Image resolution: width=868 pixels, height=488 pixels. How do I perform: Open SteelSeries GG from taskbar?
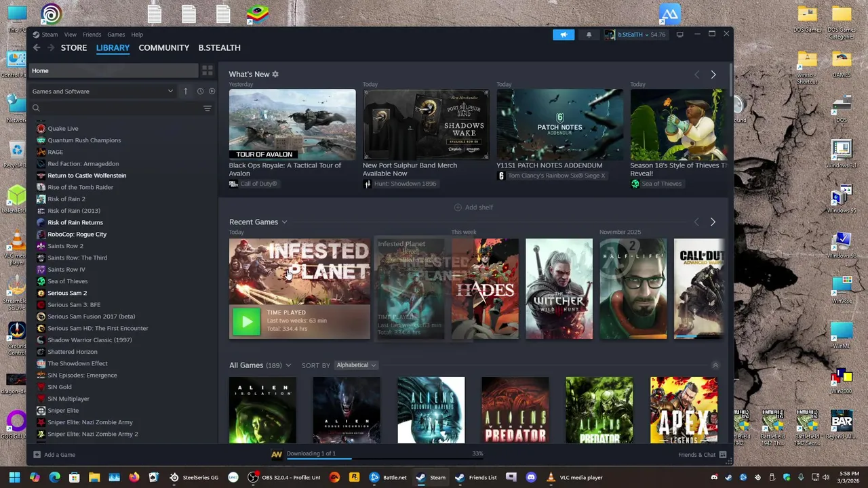[x=195, y=477]
